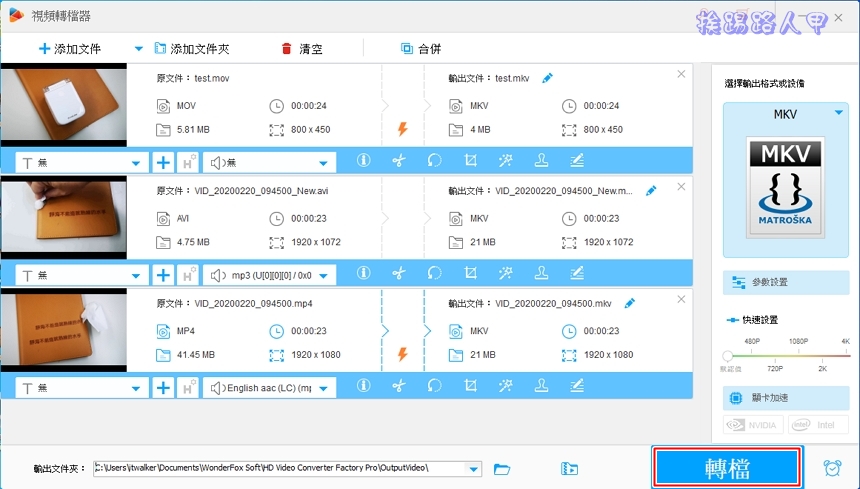Select the VID_20200220_094500.mp4 thumbnail
The height and width of the screenshot is (489, 860).
click(x=64, y=330)
